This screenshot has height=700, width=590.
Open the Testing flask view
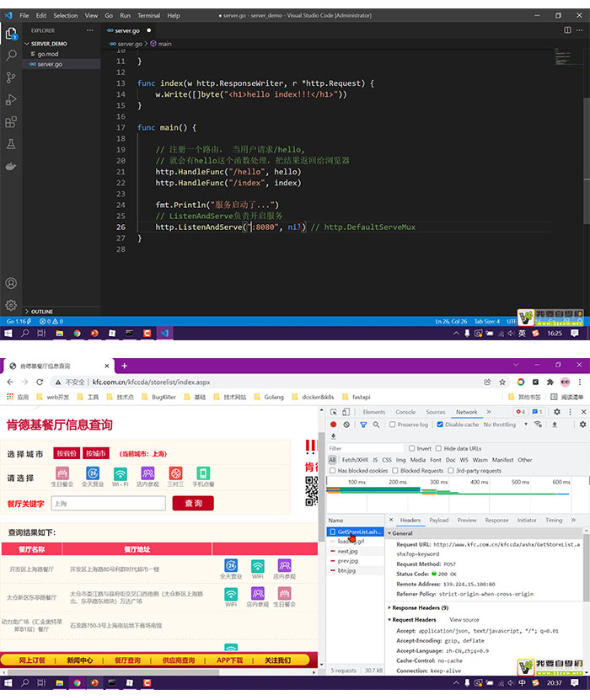11,144
